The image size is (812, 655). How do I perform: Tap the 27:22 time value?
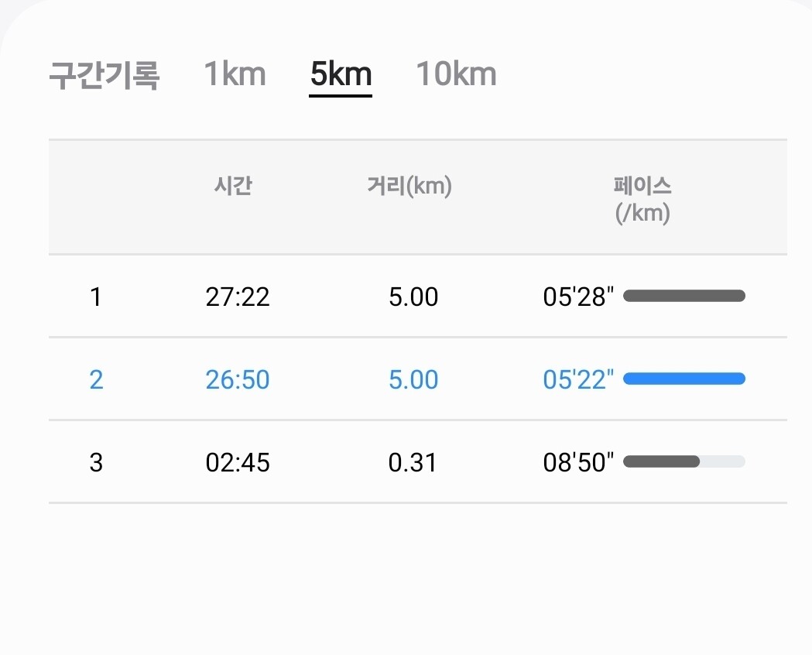pyautogui.click(x=238, y=297)
